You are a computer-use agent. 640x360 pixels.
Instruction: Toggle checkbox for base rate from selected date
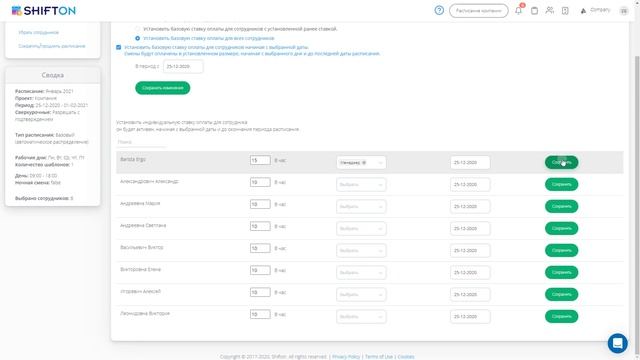[x=118, y=47]
